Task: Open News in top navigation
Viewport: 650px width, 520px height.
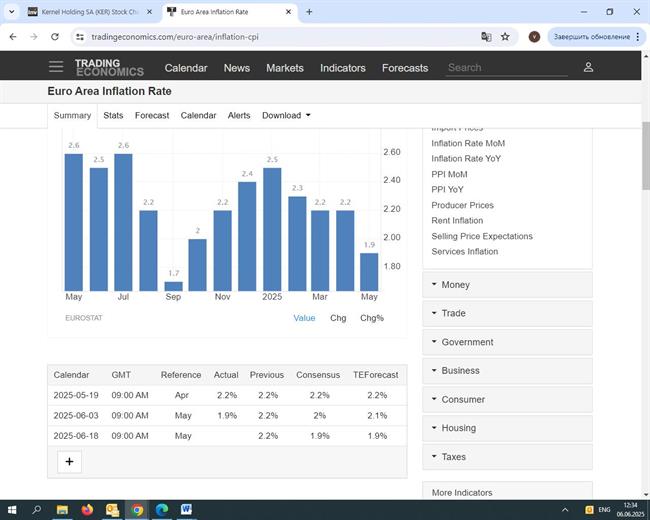Action: coord(237,68)
